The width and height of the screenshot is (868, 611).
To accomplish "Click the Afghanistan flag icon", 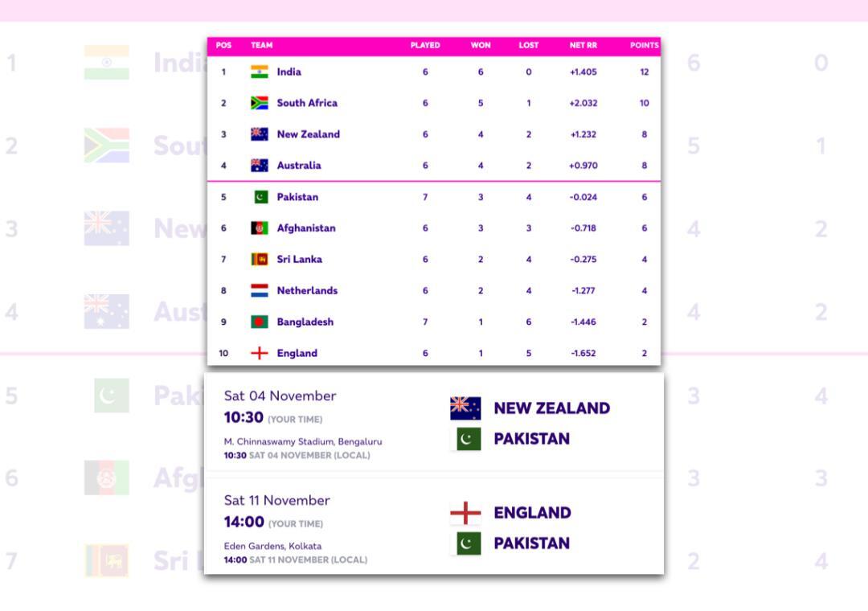I will click(x=259, y=228).
